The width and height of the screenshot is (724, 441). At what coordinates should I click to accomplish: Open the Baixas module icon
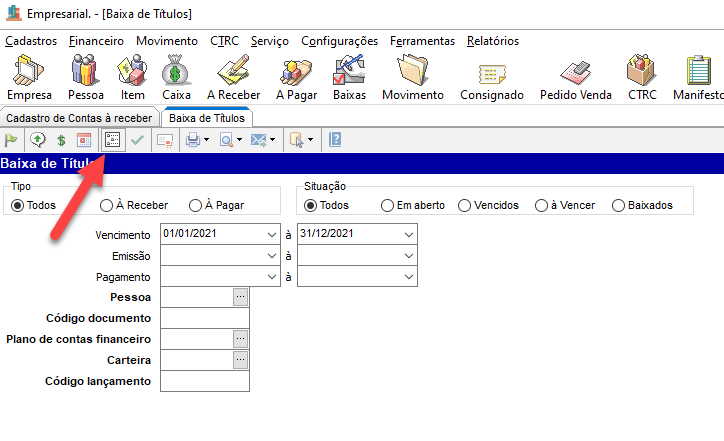coord(349,77)
